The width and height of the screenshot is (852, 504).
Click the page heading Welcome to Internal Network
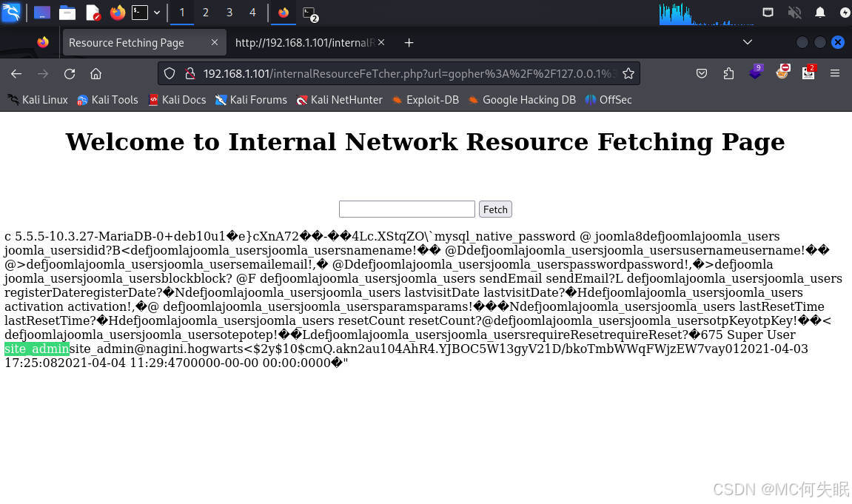pyautogui.click(x=425, y=142)
